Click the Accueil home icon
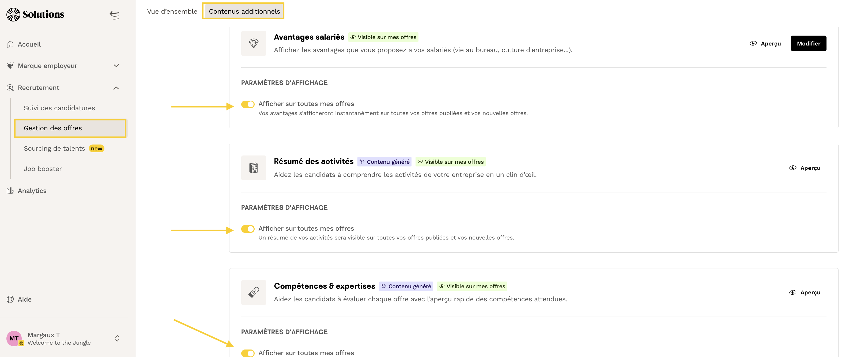 click(x=10, y=44)
